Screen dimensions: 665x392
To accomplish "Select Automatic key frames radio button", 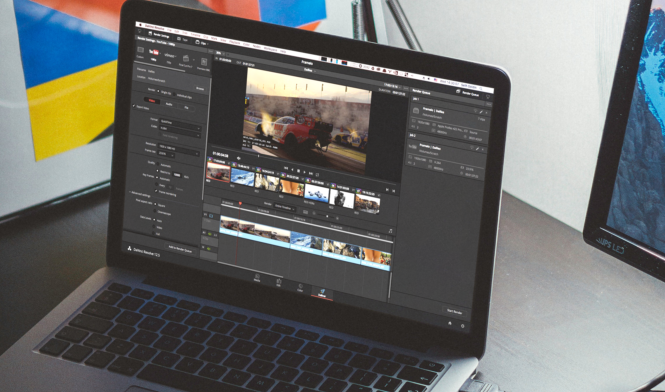I will tap(157, 177).
